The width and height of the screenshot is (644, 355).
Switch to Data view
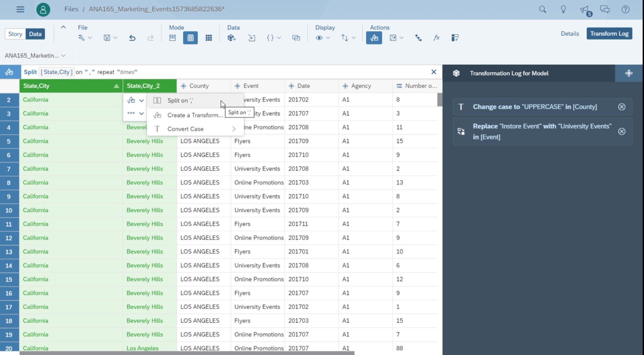click(35, 34)
